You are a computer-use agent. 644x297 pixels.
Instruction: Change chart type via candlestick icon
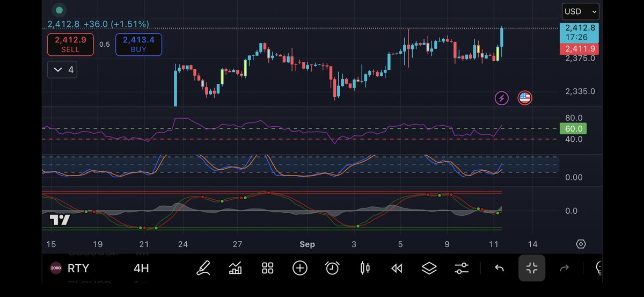364,268
